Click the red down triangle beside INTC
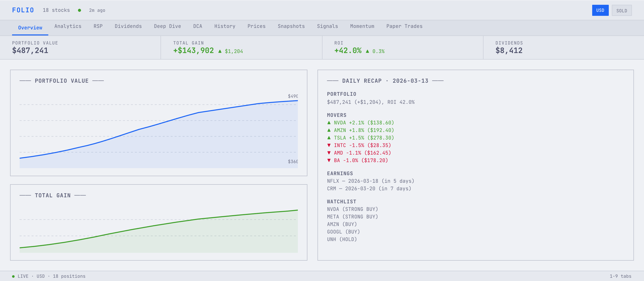The width and height of the screenshot is (644, 281). click(329, 145)
